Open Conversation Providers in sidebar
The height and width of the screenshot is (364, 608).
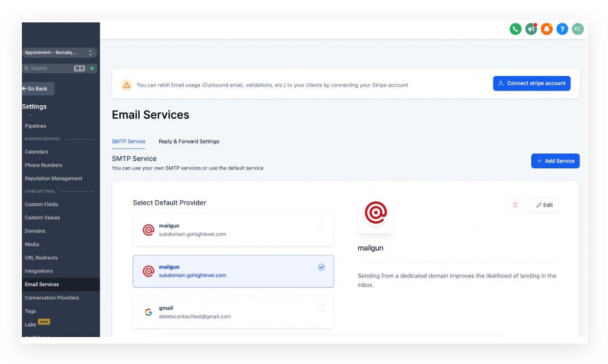click(52, 298)
